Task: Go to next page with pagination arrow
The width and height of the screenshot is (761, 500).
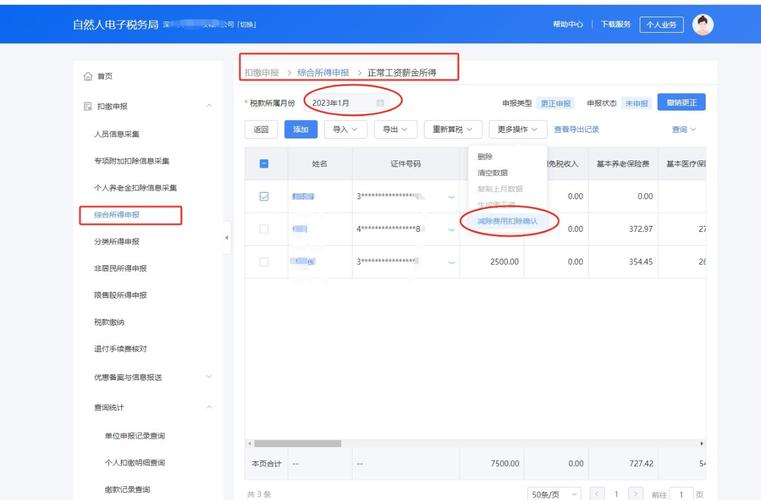Action: (635, 494)
